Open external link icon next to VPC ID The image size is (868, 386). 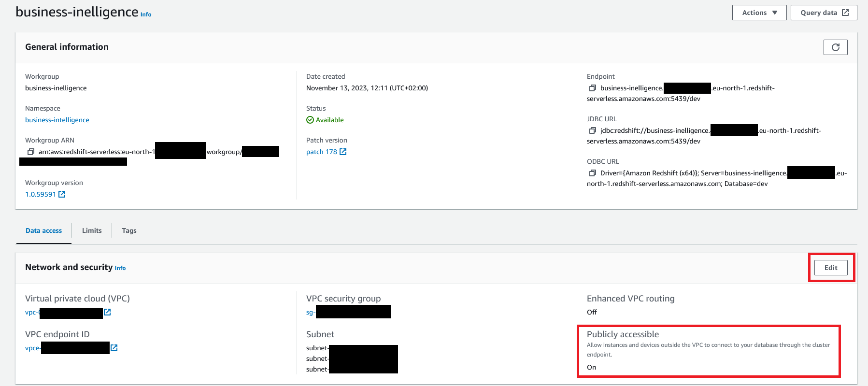point(107,312)
